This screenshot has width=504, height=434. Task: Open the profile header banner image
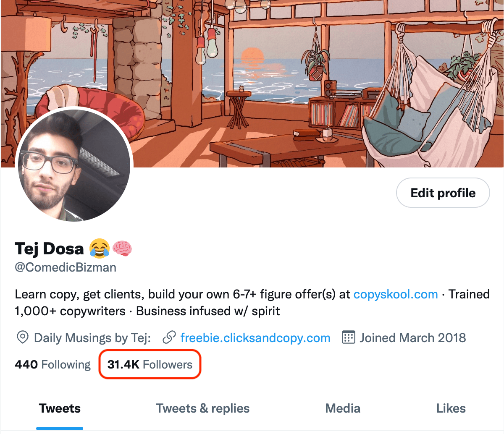click(x=252, y=84)
